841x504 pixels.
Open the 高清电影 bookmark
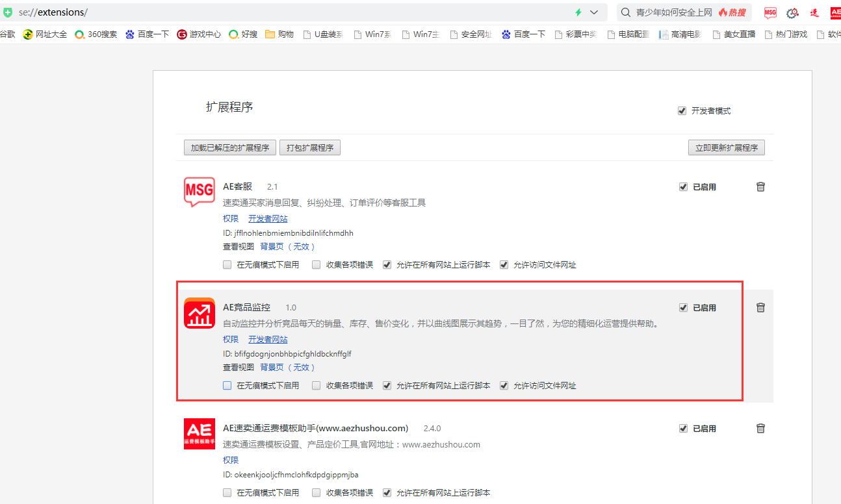(x=680, y=34)
